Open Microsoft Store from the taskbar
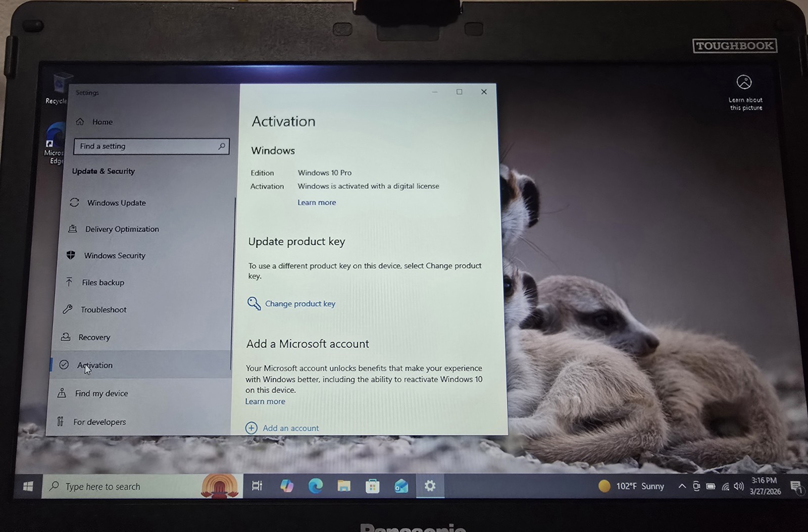The image size is (808, 532). click(373, 486)
